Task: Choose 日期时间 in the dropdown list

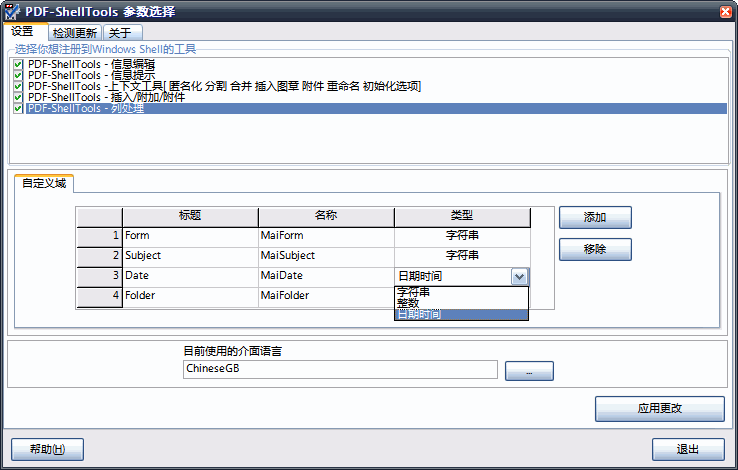Action: point(461,314)
